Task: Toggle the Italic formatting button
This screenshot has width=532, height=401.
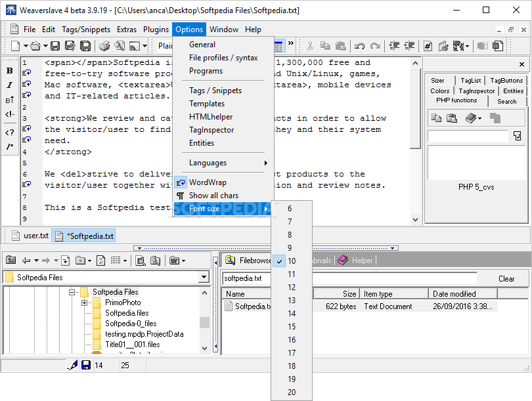Action: coord(9,85)
